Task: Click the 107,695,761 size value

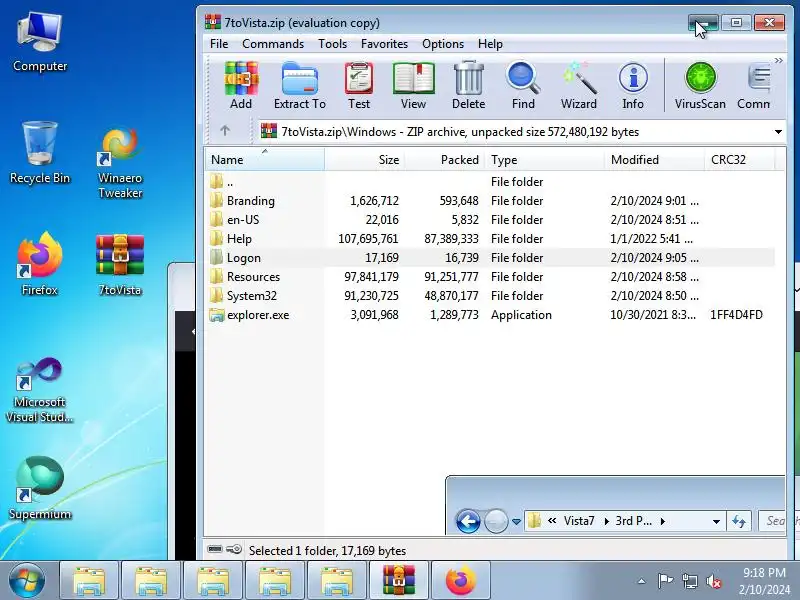Action: pos(368,239)
